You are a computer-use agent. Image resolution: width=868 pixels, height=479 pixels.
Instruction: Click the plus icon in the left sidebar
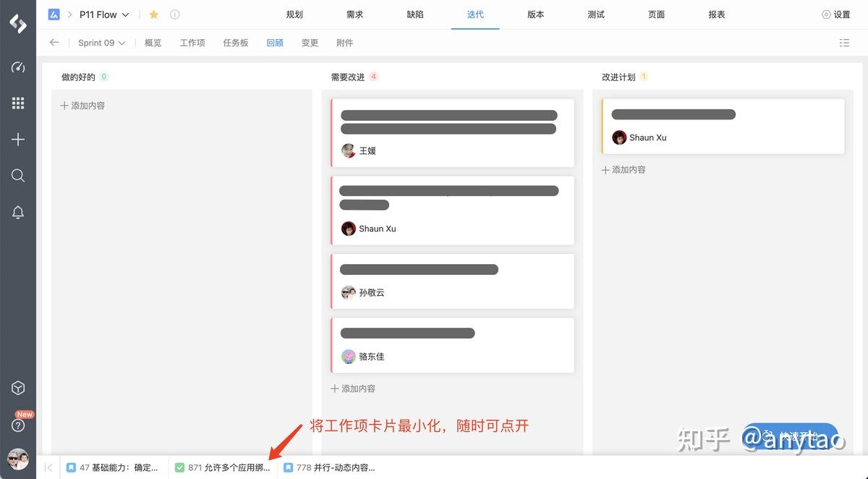[x=18, y=139]
